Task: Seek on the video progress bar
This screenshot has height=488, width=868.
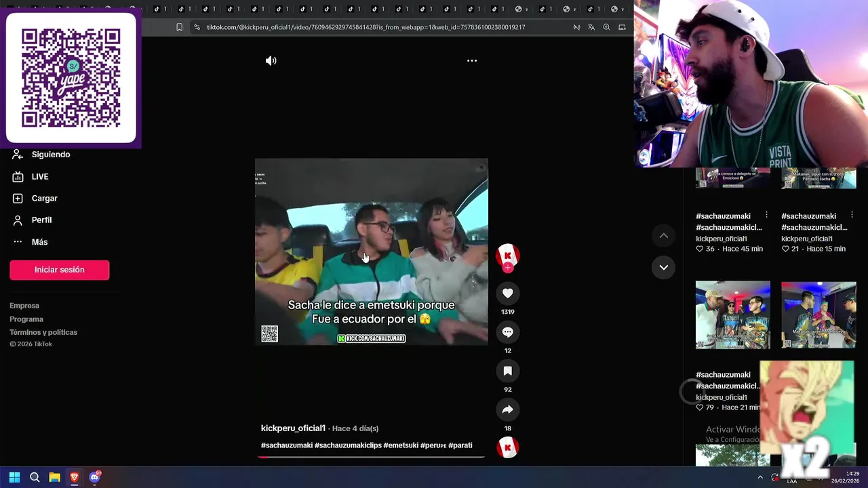Action: 371,457
